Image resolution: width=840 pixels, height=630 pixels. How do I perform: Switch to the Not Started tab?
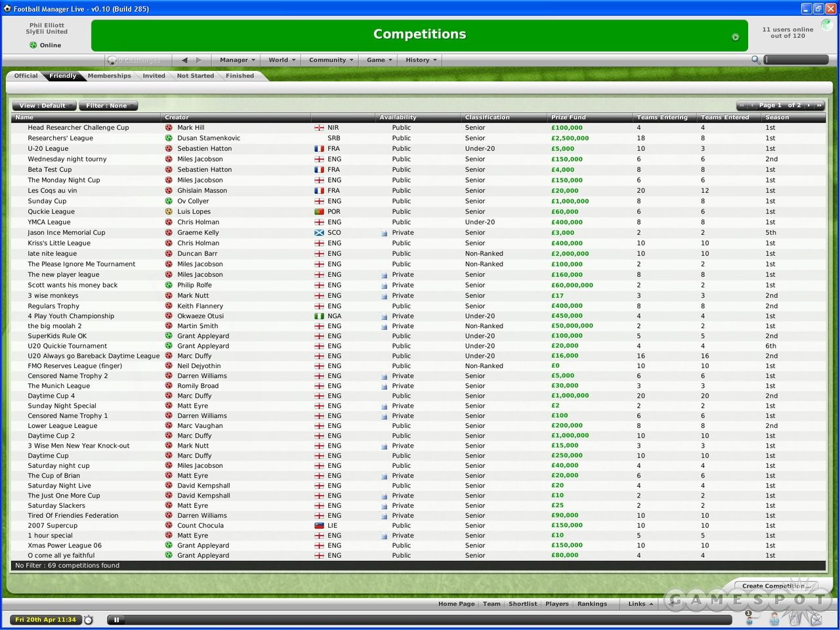[196, 76]
